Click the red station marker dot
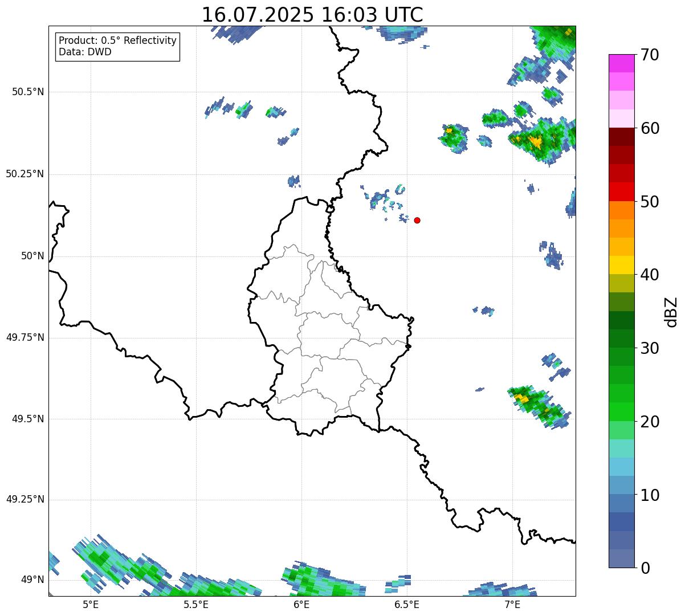The height and width of the screenshot is (616, 685). click(x=417, y=220)
